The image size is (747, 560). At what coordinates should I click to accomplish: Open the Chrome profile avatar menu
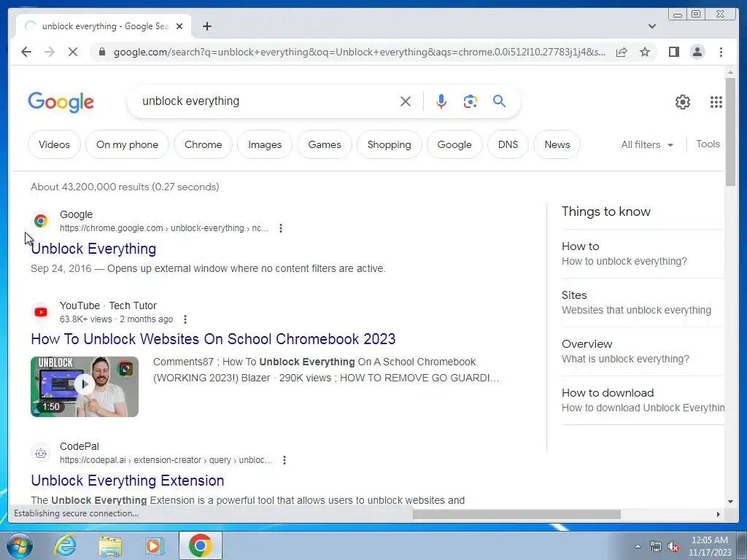[x=697, y=52]
